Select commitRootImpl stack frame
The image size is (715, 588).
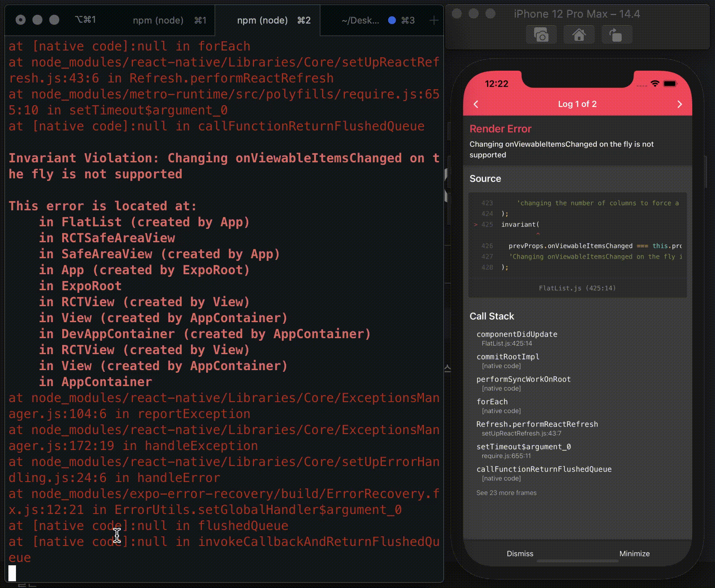point(508,361)
